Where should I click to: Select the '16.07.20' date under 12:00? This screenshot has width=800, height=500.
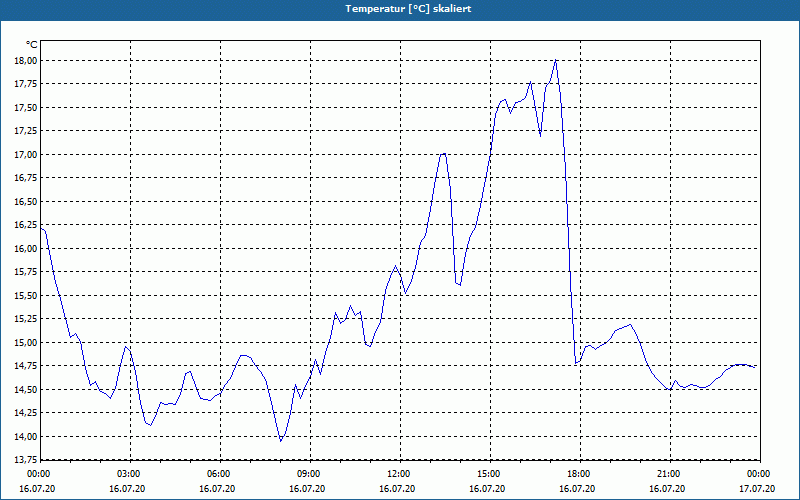[x=397, y=489]
